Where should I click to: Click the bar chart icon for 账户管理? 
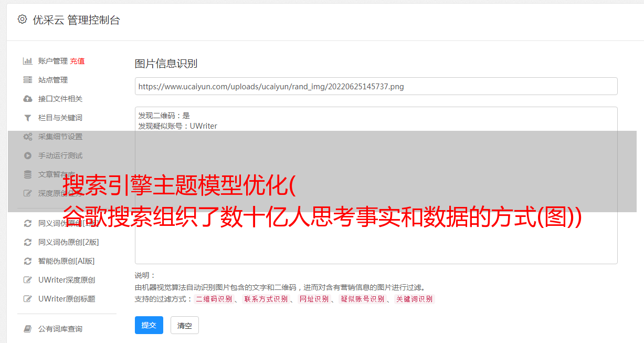(x=28, y=61)
